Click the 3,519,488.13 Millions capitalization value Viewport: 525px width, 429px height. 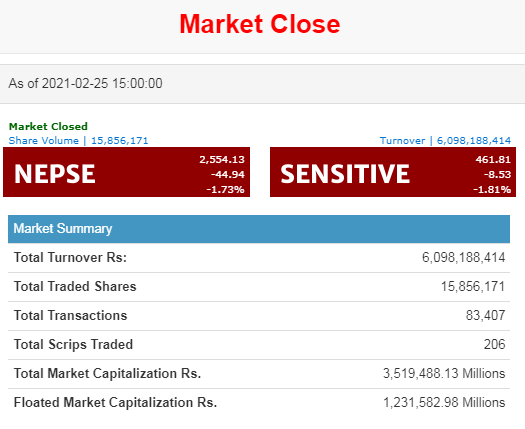(444, 374)
